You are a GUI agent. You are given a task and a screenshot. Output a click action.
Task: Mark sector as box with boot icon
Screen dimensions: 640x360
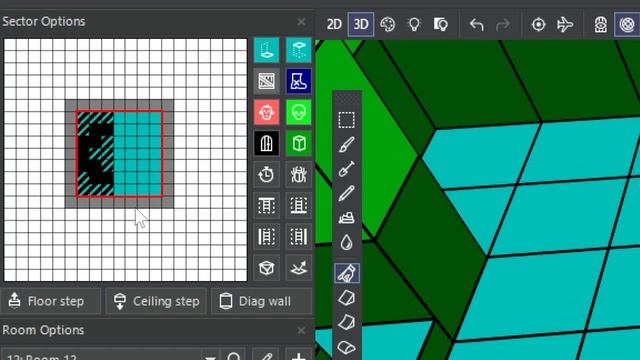coord(299,81)
